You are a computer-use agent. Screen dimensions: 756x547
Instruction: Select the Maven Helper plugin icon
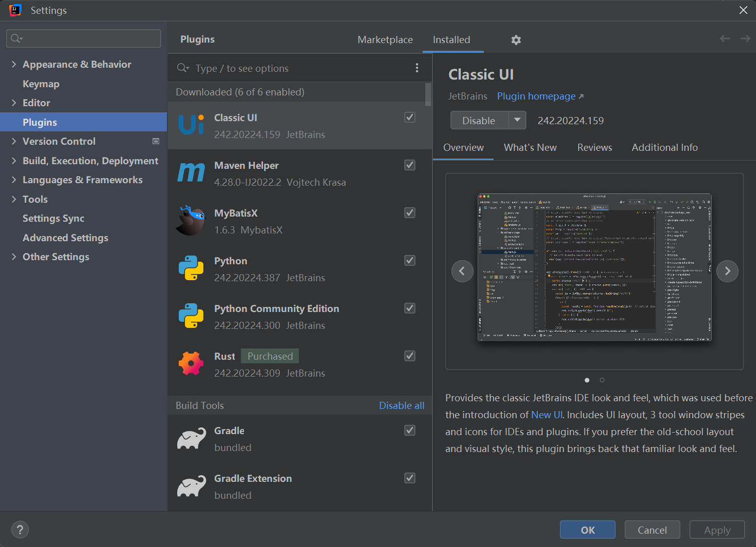(x=191, y=172)
